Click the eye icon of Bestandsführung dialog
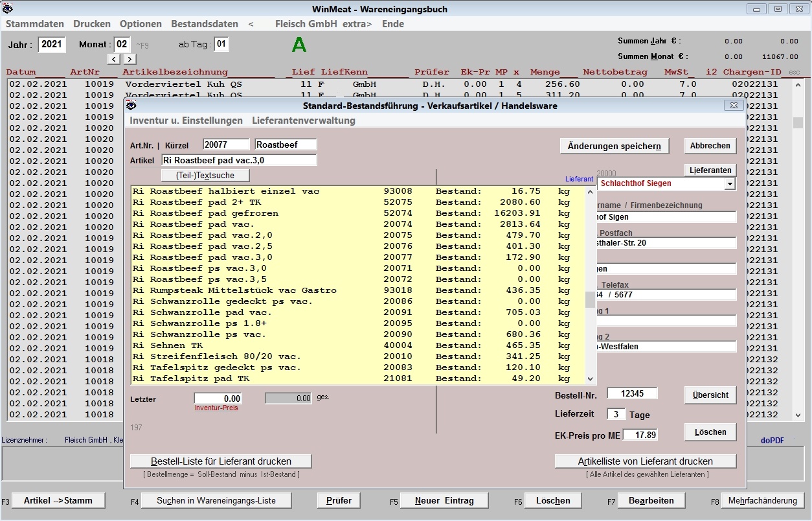Screen dimensions: 812x521 [131, 106]
